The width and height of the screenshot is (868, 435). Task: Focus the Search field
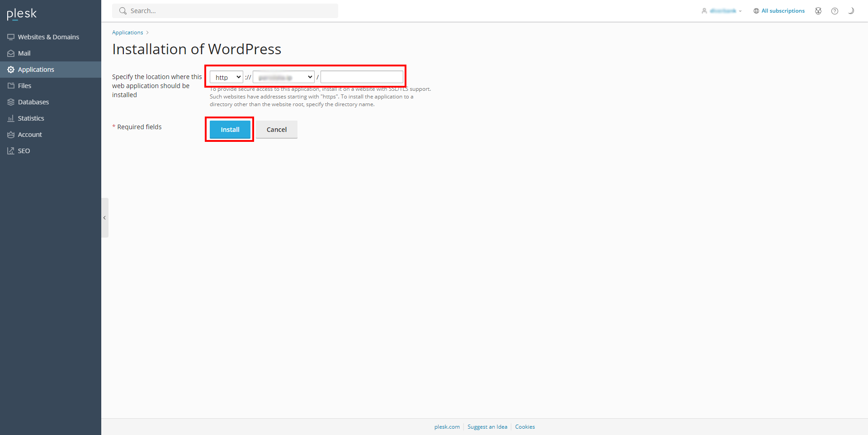(225, 11)
